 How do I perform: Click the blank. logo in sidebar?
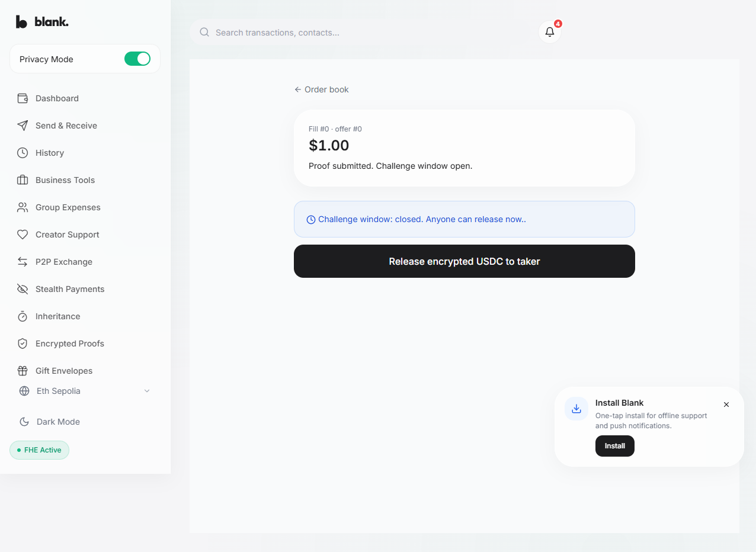click(42, 22)
